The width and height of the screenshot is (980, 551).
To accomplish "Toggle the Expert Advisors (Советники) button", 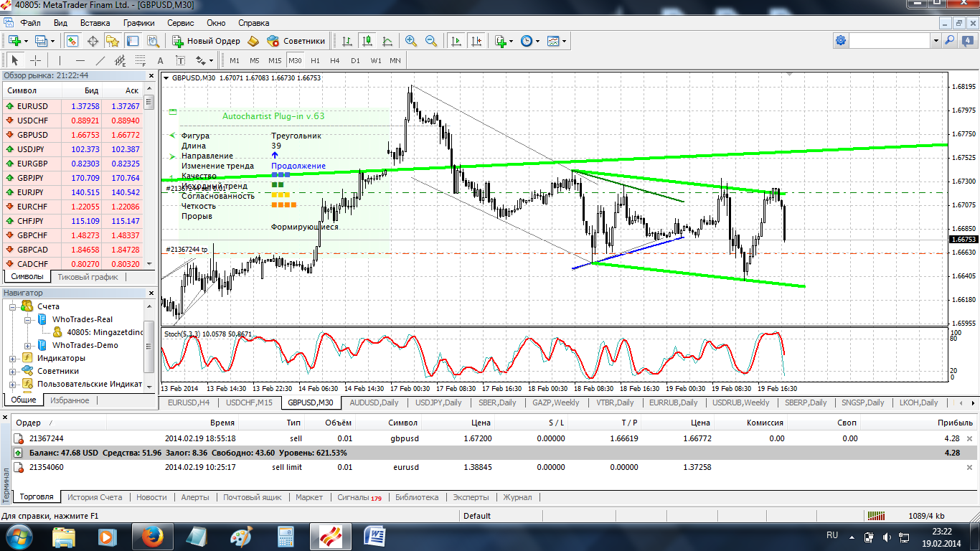I will click(x=296, y=41).
